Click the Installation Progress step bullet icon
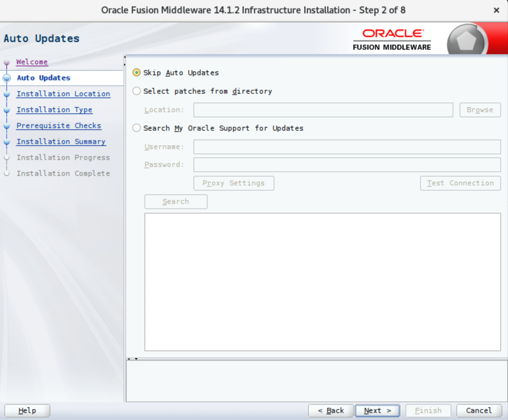Viewport: 508px width, 420px height. click(x=7, y=157)
